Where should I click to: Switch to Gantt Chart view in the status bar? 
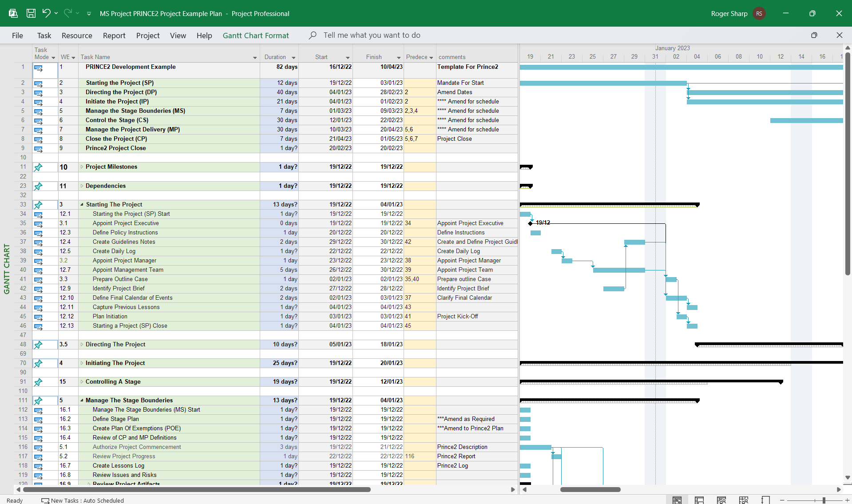point(677,500)
